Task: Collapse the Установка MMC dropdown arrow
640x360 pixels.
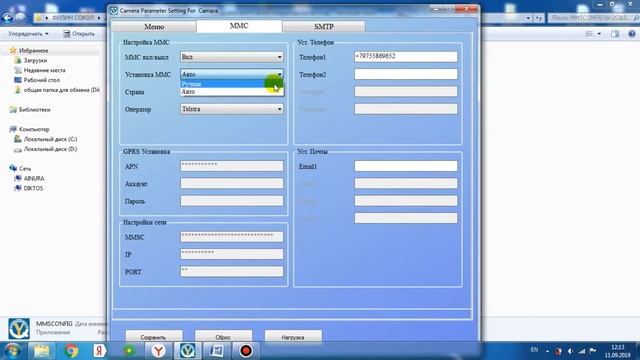Action: (279, 74)
